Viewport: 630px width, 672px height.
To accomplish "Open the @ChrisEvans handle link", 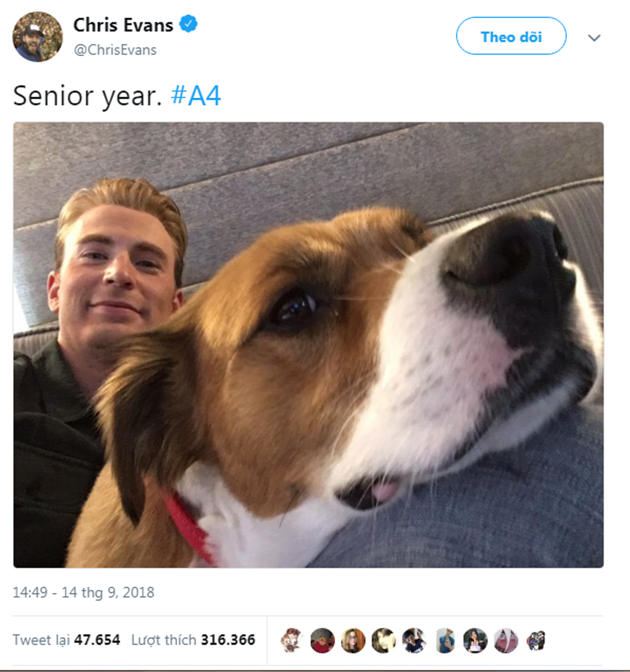I will click(115, 50).
